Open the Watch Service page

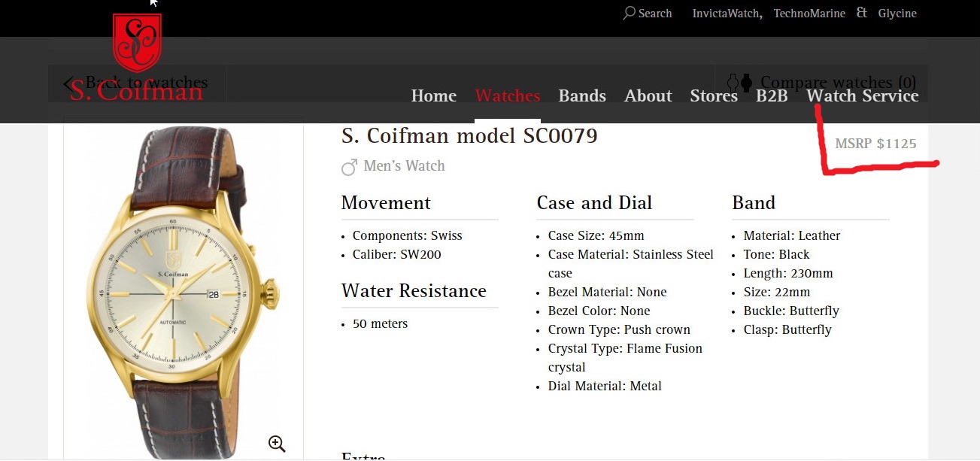point(863,96)
